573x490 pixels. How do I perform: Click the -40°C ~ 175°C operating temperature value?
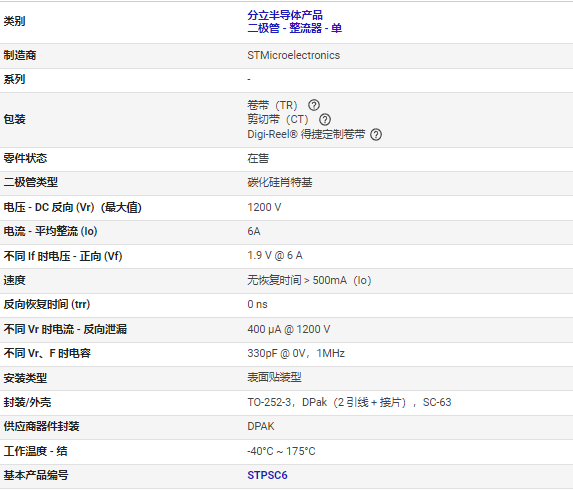[281, 451]
